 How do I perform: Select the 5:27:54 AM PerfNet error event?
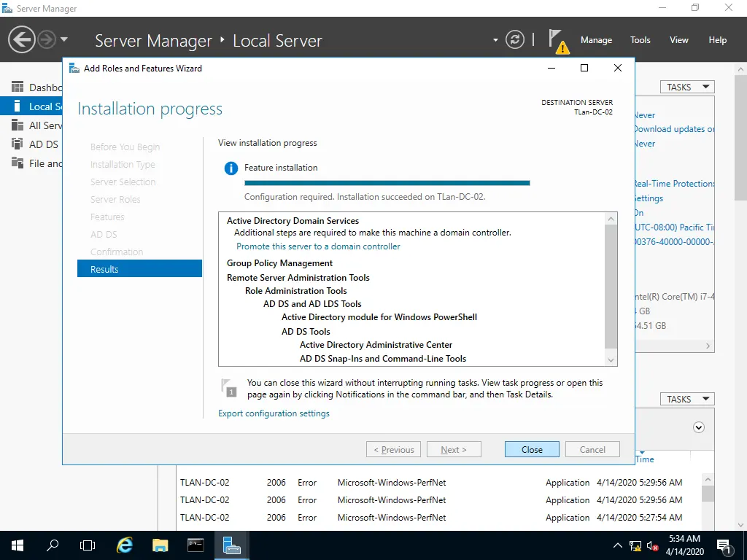click(x=431, y=517)
